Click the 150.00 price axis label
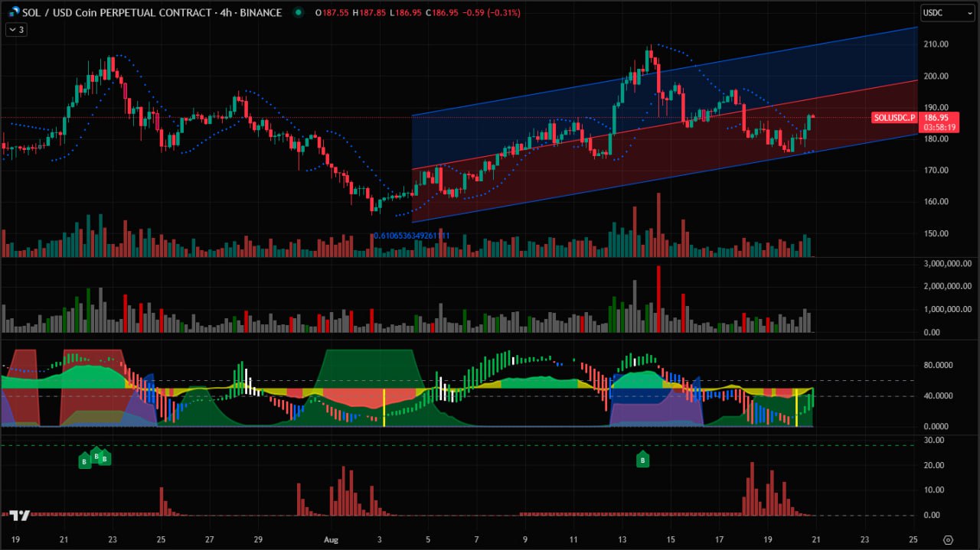The height and width of the screenshot is (550, 980). coord(936,233)
